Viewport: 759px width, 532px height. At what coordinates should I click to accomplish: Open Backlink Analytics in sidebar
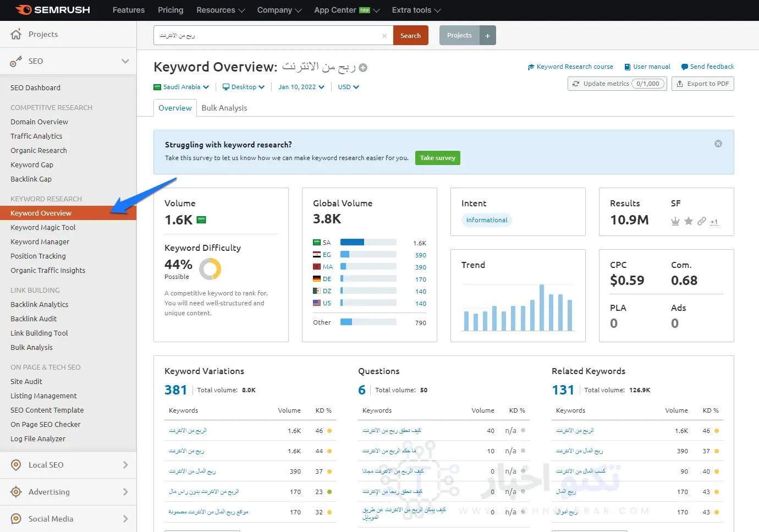coord(39,304)
